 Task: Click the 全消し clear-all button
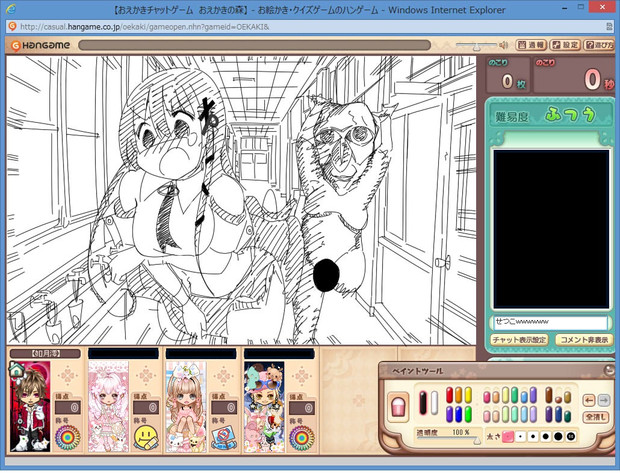click(x=596, y=415)
